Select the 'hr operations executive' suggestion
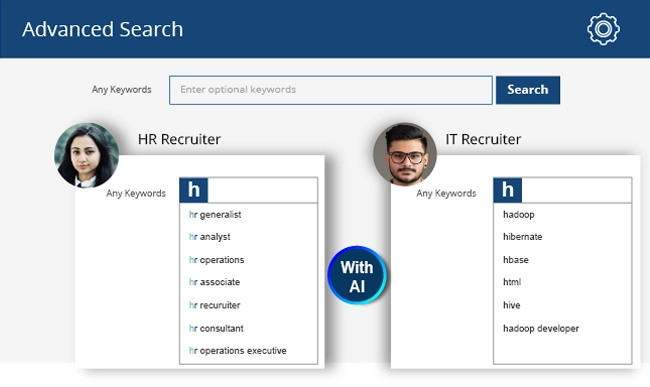Screen dimensions: 650x387 click(x=238, y=351)
